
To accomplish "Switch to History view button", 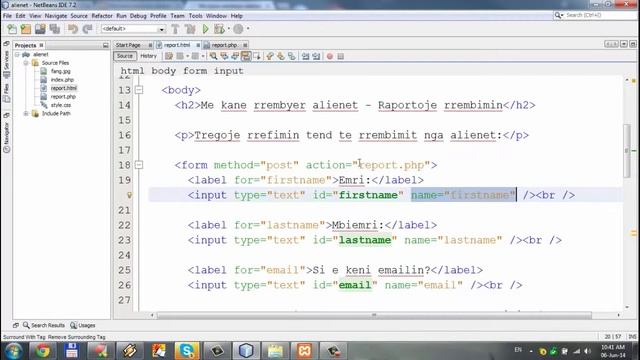I will tap(149, 56).
